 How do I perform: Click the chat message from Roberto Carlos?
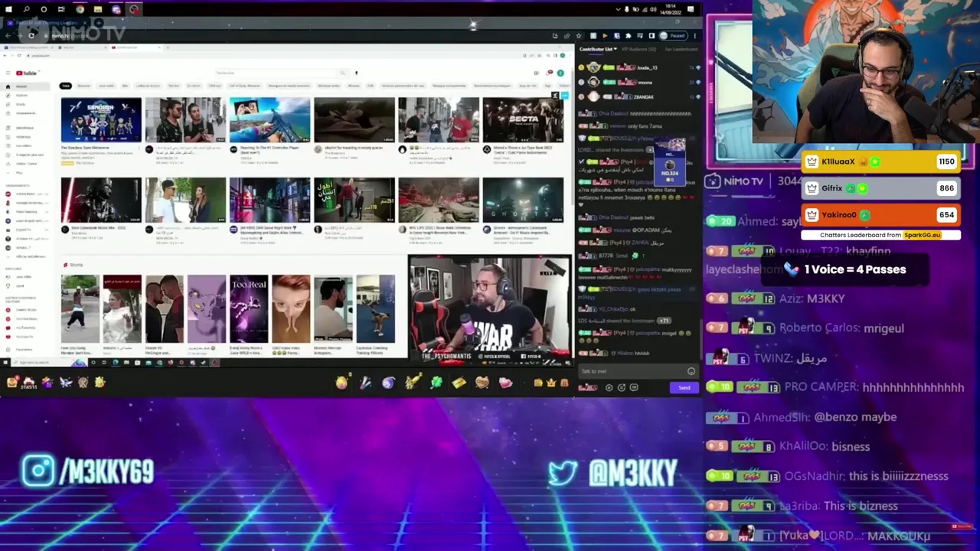click(x=805, y=328)
